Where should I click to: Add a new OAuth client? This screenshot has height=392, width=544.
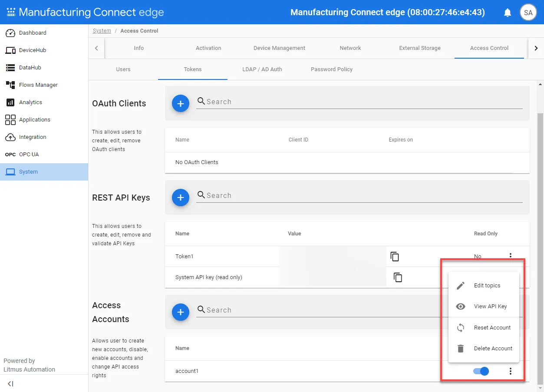181,103
